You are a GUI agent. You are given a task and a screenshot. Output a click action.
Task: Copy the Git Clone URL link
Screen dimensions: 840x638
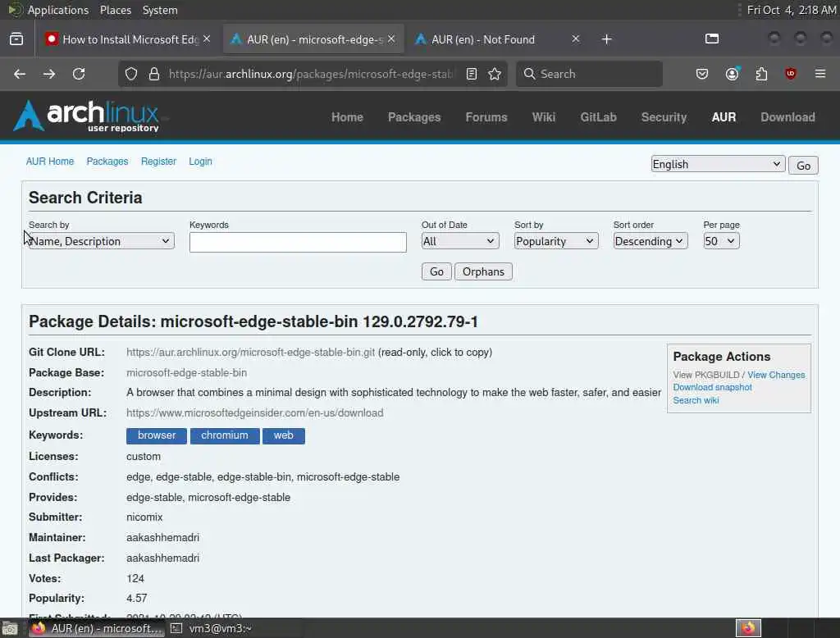pos(251,353)
